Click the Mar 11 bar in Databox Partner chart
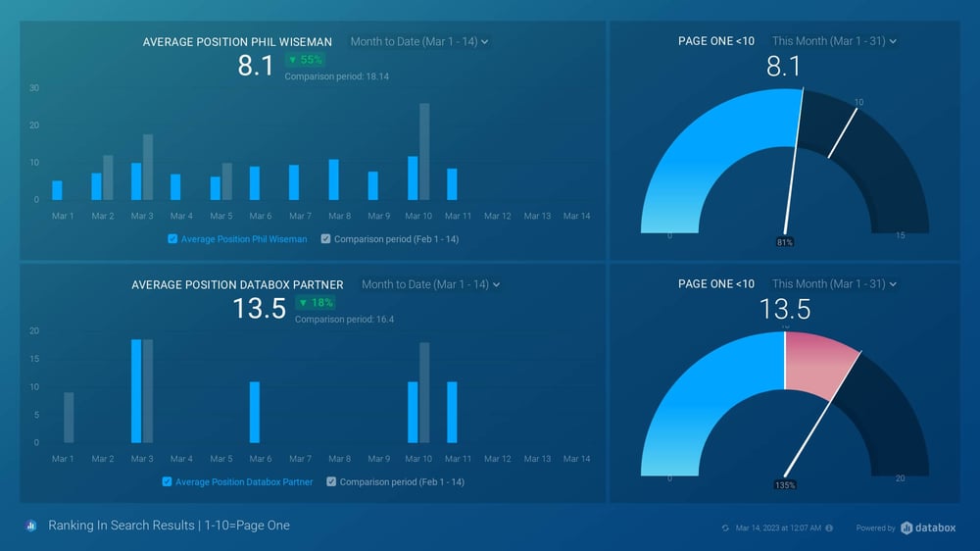The height and width of the screenshot is (551, 980). (452, 412)
